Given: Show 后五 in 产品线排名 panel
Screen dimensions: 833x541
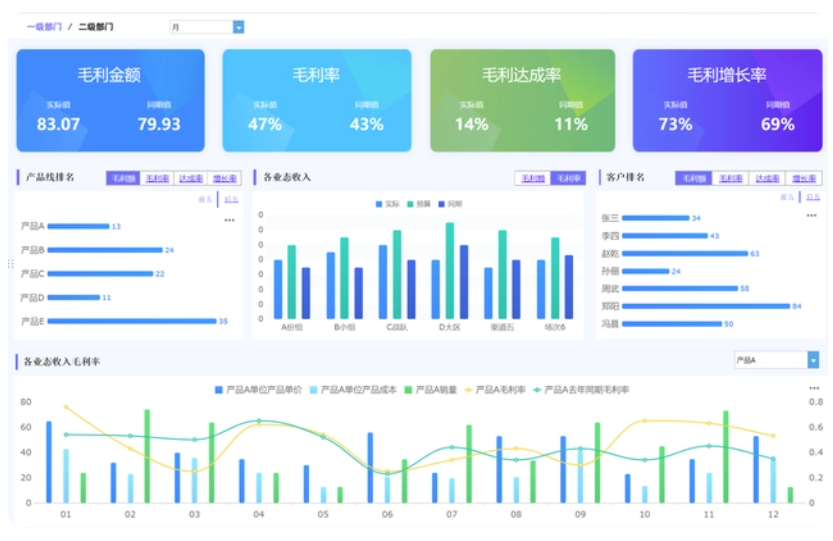Looking at the screenshot, I should click(x=231, y=199).
